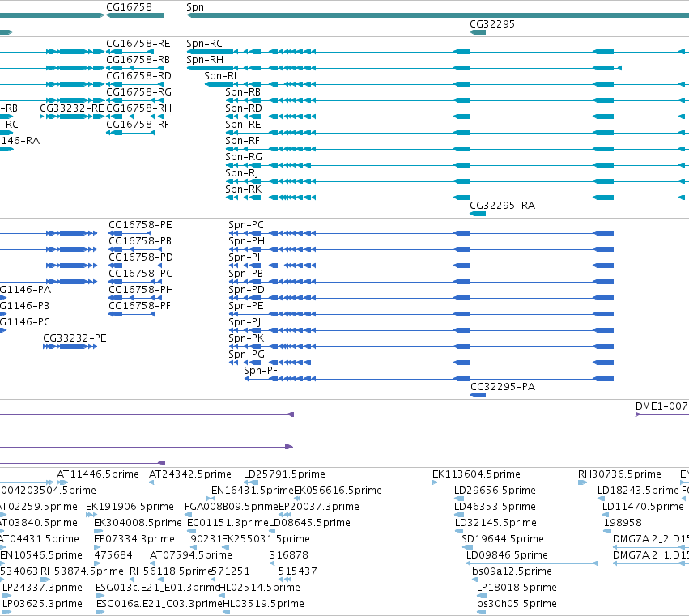The height and width of the screenshot is (616, 689).
Task: Pick feature labeled 198958
Action: [623, 523]
